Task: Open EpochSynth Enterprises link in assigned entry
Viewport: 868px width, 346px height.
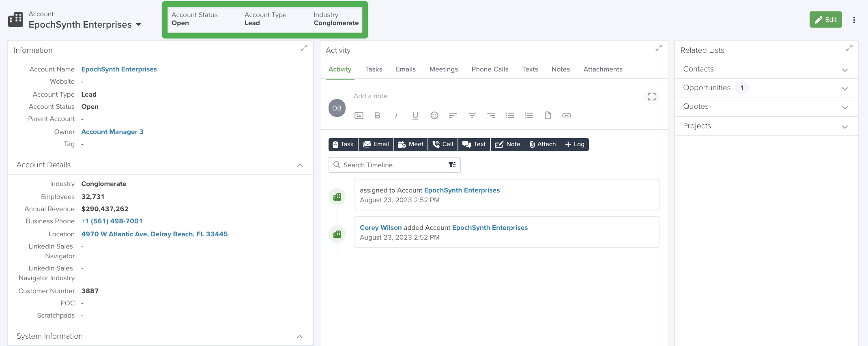Action: 462,190
